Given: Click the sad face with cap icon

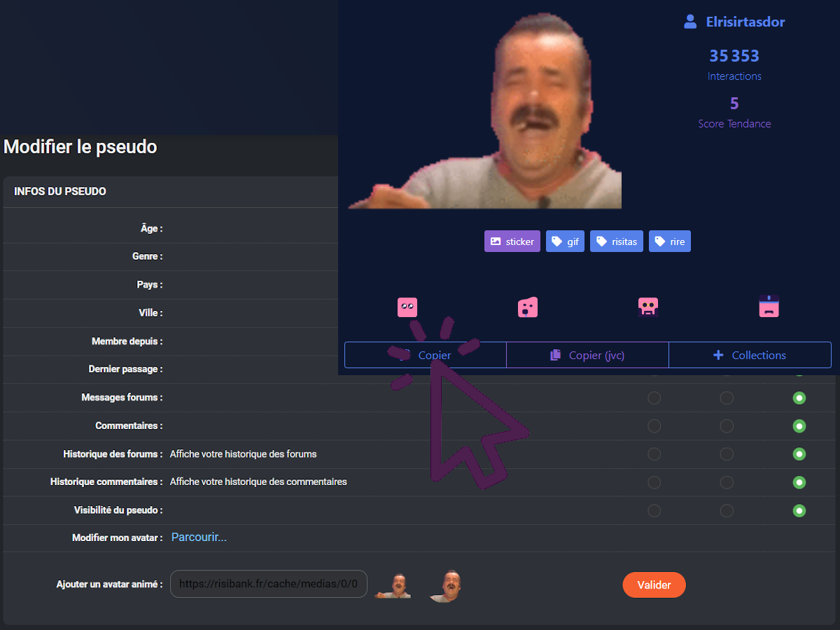Looking at the screenshot, I should [x=769, y=307].
